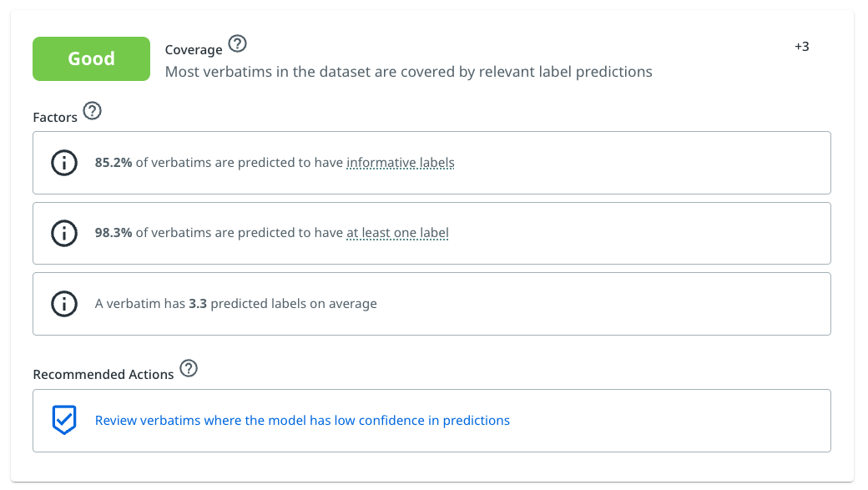
Task: Click the green Good rating badge
Action: tap(91, 59)
